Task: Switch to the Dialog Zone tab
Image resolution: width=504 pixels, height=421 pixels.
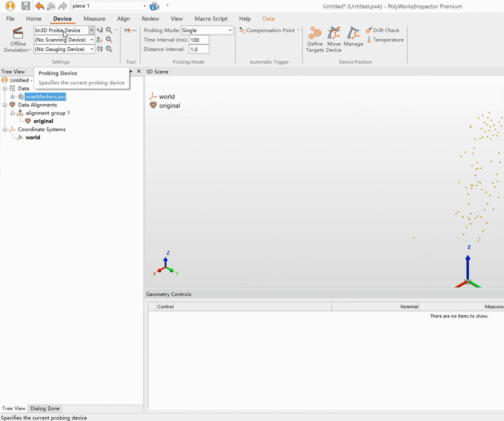Action: pos(45,408)
